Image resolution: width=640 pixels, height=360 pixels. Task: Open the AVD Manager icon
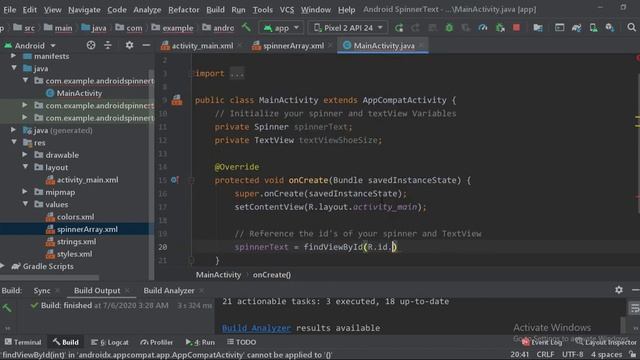pos(593,28)
